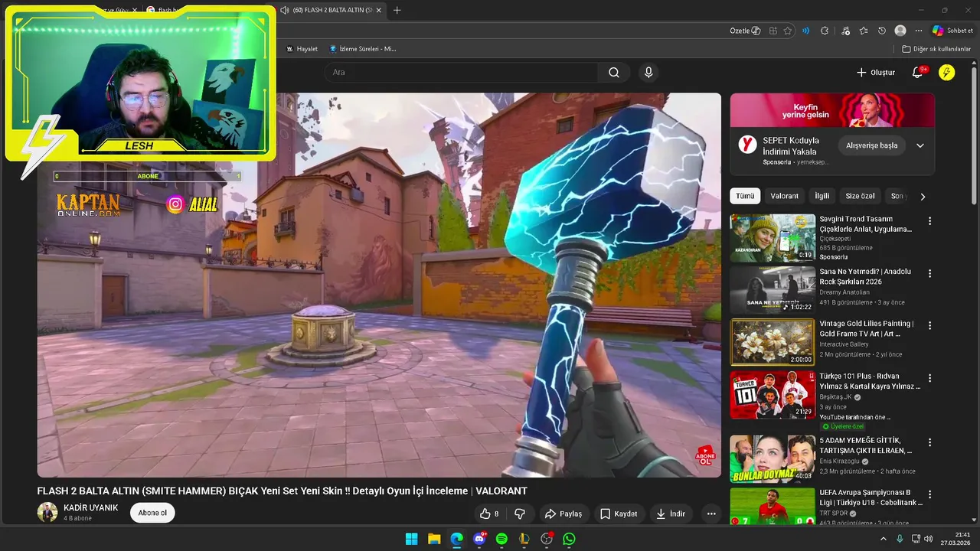The image size is (980, 551).
Task: Select the Tümü filter chip
Action: tap(745, 196)
